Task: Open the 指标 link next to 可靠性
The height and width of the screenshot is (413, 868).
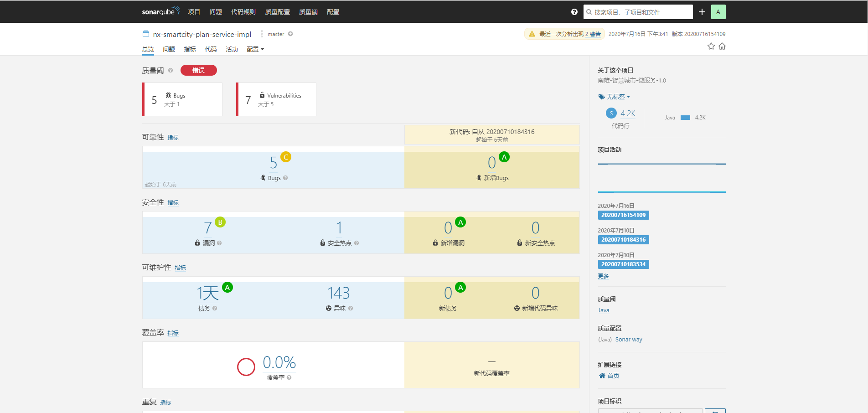Action: point(173,138)
